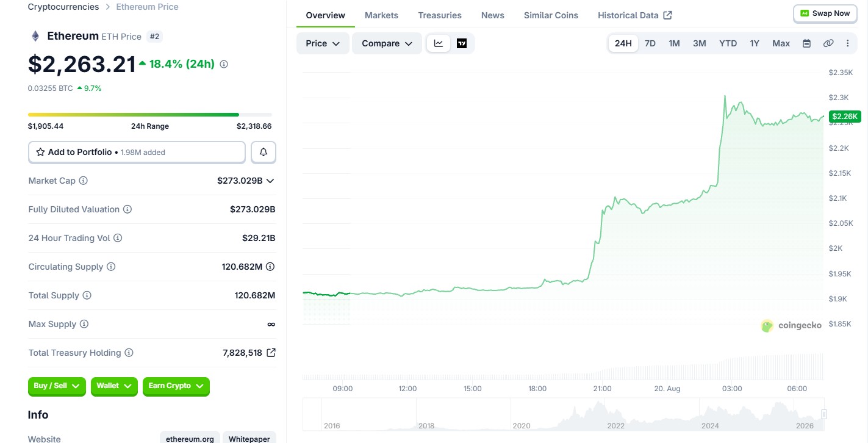Click the $1,905.44 range low value
The image size is (868, 443).
click(x=46, y=126)
